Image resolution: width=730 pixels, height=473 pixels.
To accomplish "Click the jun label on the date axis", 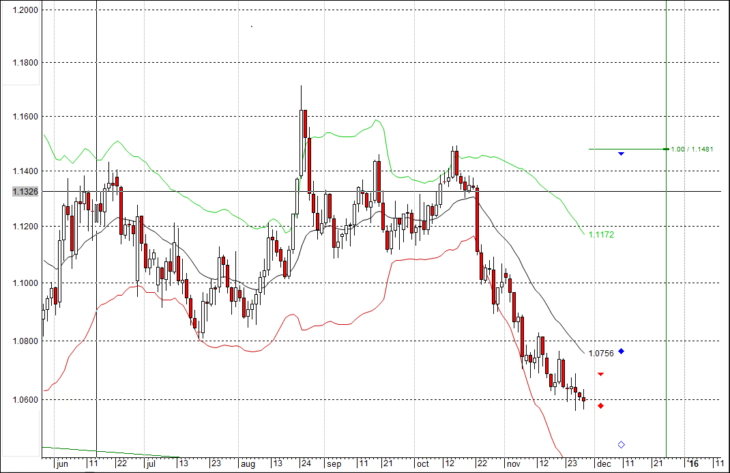I will click(62, 464).
